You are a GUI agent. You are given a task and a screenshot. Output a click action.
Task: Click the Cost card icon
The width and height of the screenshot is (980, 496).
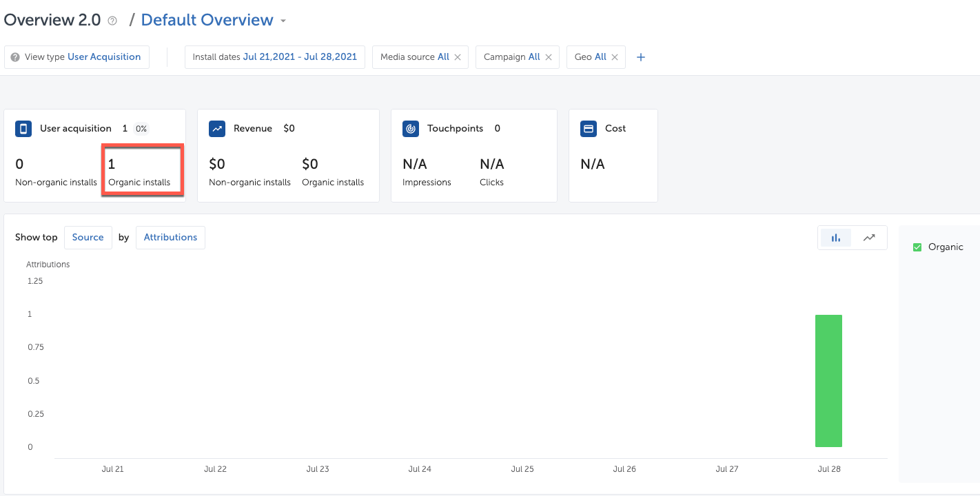point(589,129)
